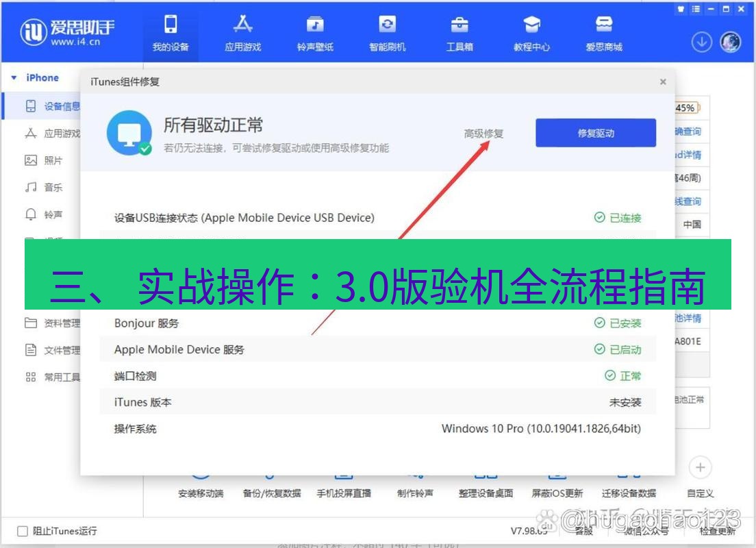Click the 修复驱动 button
This screenshot has height=548, width=756.
[596, 133]
